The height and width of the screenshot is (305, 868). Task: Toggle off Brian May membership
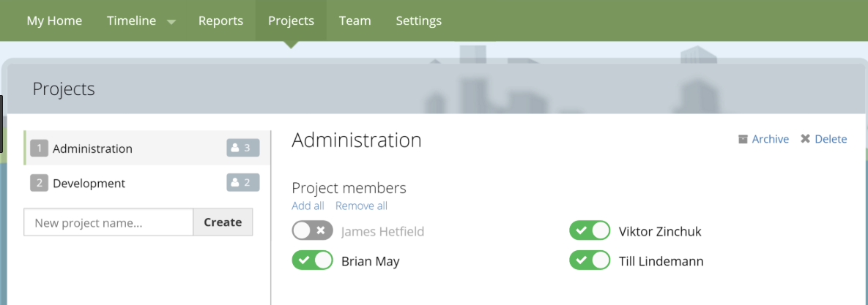pos(313,260)
